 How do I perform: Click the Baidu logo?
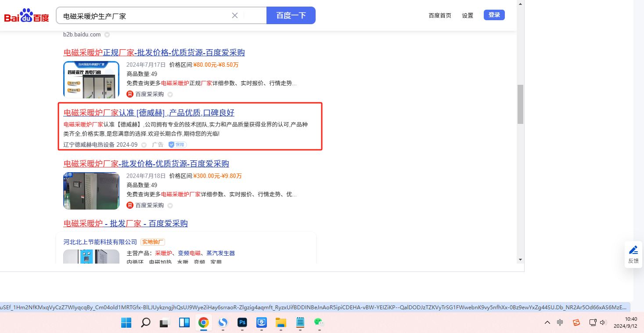(26, 16)
